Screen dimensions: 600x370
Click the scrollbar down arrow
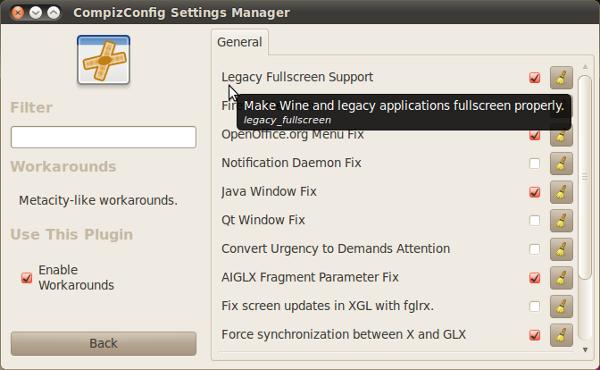tap(585, 349)
